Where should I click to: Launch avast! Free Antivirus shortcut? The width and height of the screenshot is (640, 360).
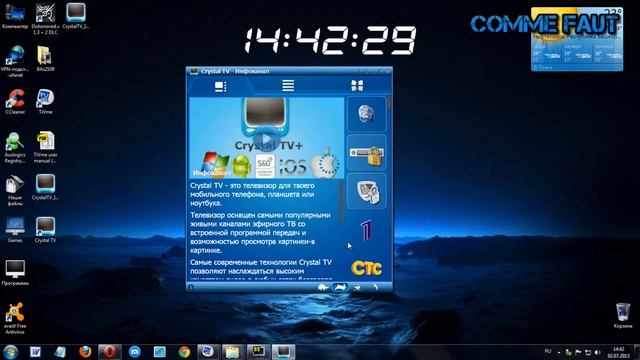tap(15, 318)
